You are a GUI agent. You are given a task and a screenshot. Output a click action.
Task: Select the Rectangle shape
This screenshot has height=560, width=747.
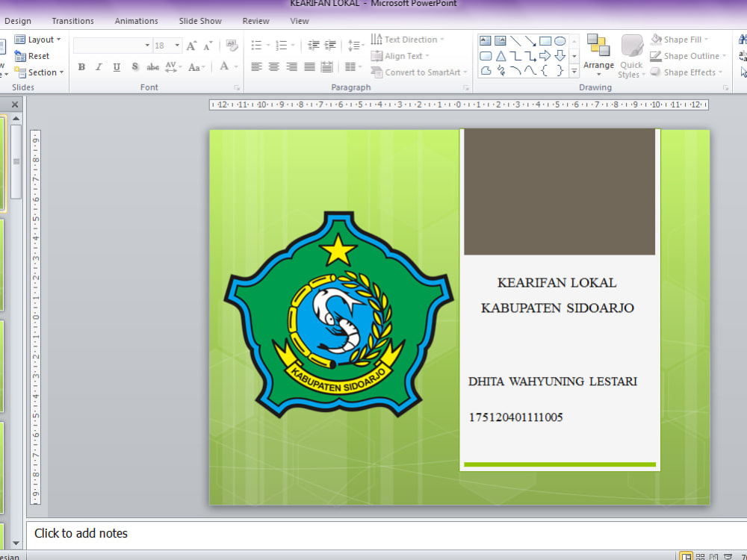(545, 41)
